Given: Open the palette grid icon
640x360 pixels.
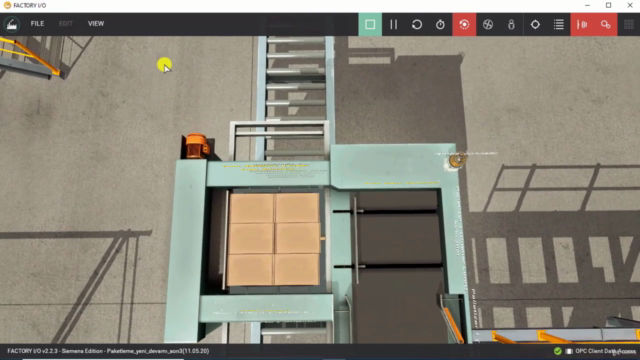Looking at the screenshot, I should tap(629, 24).
